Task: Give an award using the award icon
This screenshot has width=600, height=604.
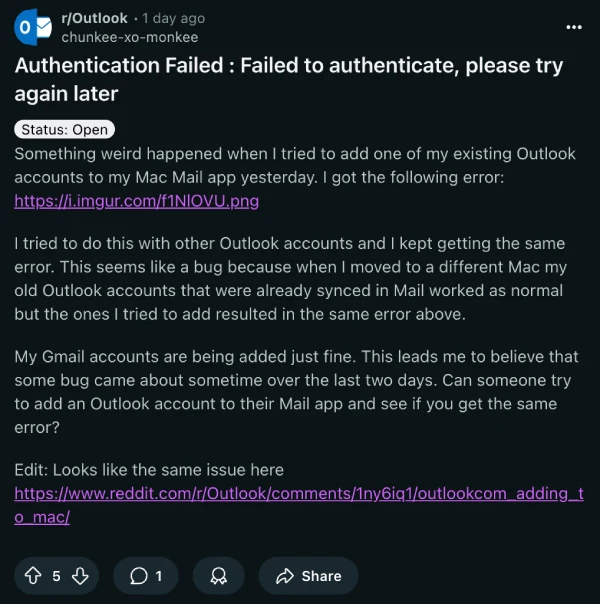Action: click(x=218, y=576)
